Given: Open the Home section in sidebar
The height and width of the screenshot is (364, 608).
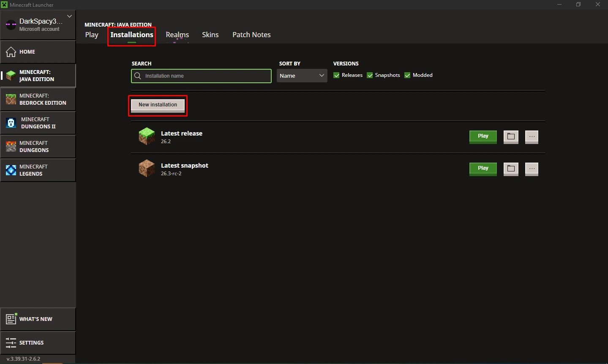Looking at the screenshot, I should tap(38, 52).
